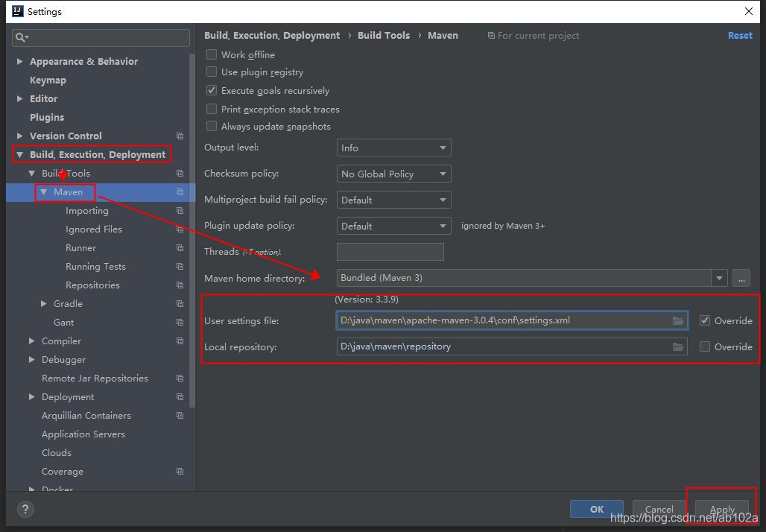Screen dimensions: 766x532
Task: Click the Threads input field
Action: (x=390, y=252)
